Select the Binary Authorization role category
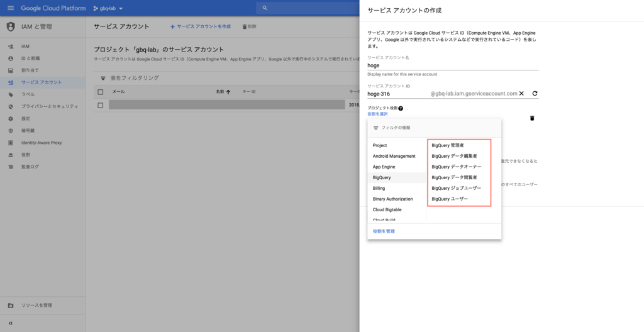This screenshot has width=644, height=332. pos(397,199)
